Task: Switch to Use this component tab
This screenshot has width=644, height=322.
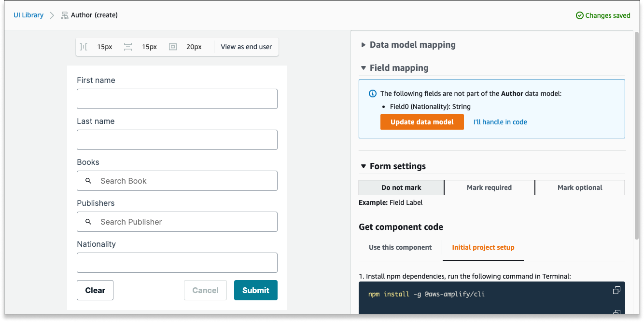Action: (x=400, y=247)
